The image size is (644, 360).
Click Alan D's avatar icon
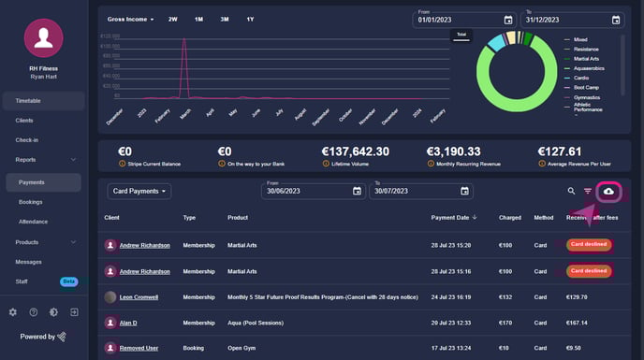pyautogui.click(x=110, y=323)
